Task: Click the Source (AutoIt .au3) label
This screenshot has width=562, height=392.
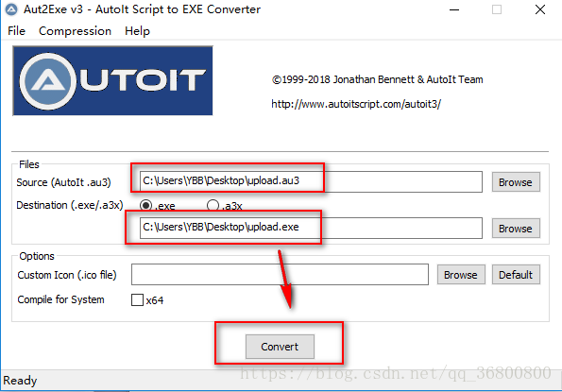Action: (x=63, y=182)
